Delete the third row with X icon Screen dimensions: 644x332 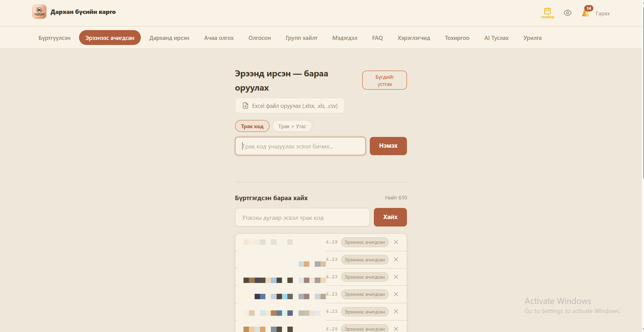396,277
